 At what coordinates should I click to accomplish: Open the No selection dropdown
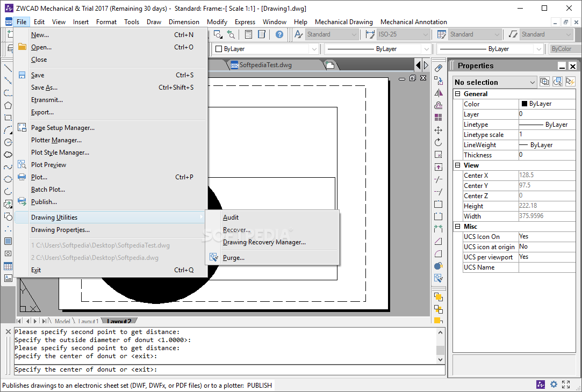[x=495, y=82]
